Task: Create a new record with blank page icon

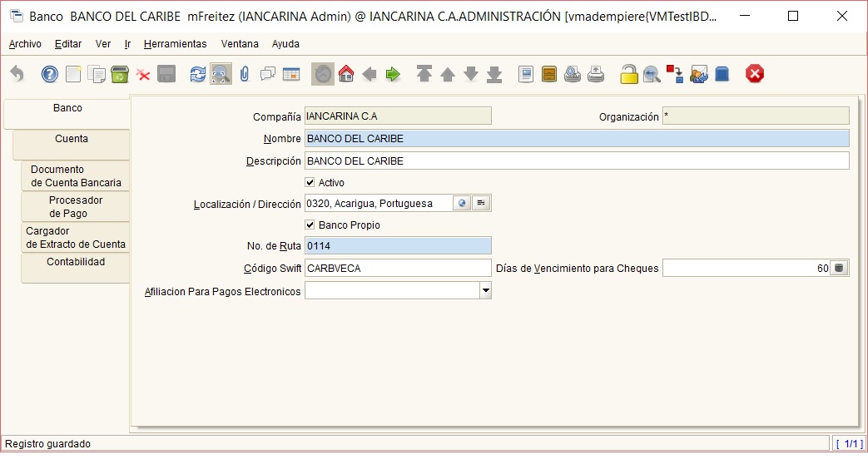Action: [73, 73]
